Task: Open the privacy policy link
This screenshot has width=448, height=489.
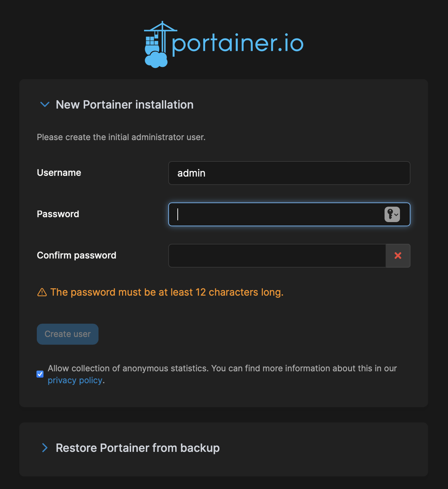Action: (75, 380)
